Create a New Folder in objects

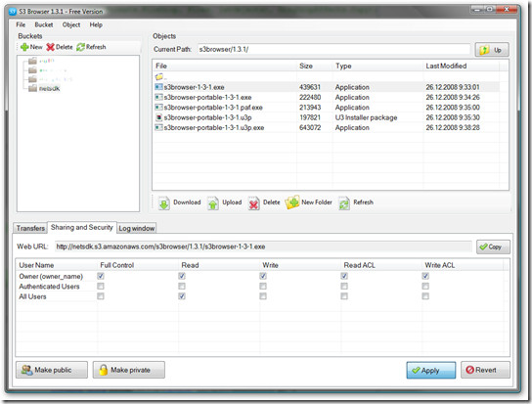click(x=309, y=202)
